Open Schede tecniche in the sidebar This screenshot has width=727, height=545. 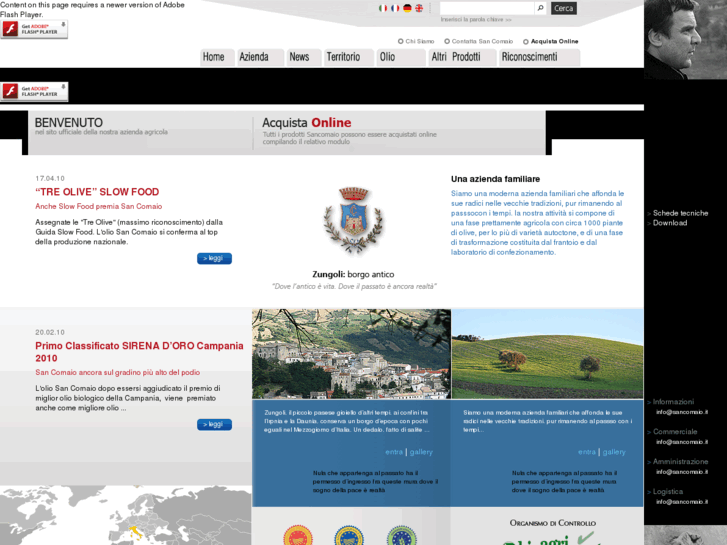[680, 213]
